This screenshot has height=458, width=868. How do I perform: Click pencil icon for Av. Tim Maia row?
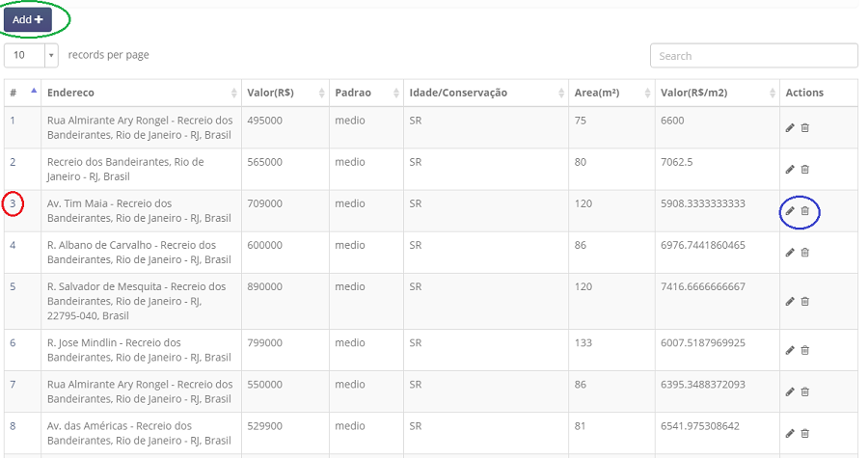[790, 211]
